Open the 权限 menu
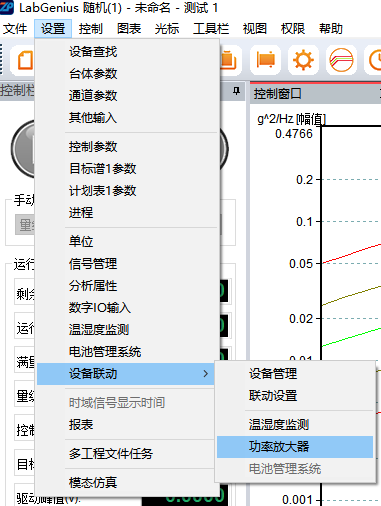The width and height of the screenshot is (381, 506). 293,29
